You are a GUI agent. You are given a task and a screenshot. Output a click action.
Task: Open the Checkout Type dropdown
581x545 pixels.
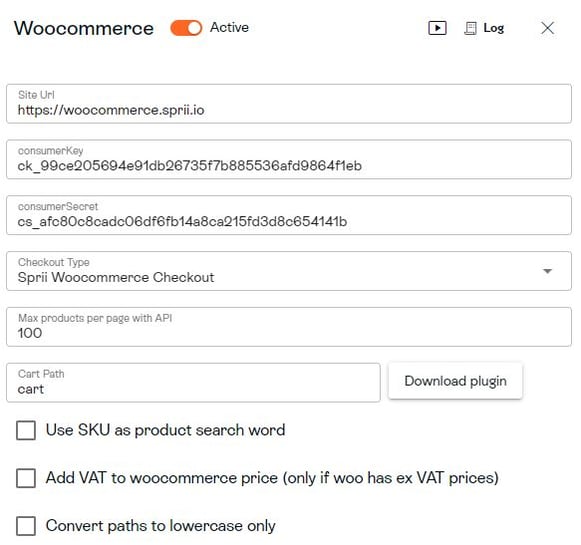(289, 271)
